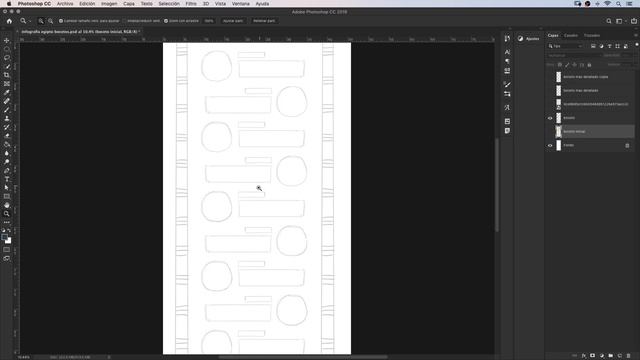
Task: Create a new group folder icon
Action: click(611, 356)
